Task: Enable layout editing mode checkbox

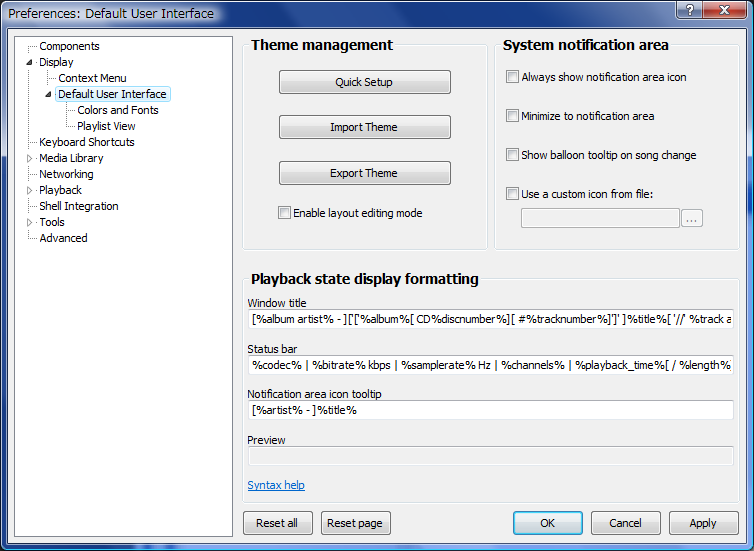Action: (x=284, y=213)
